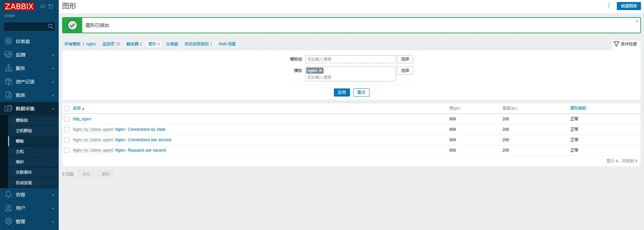The image size is (644, 230).
Task: Check the http_nginx row checkbox
Action: [x=67, y=119]
